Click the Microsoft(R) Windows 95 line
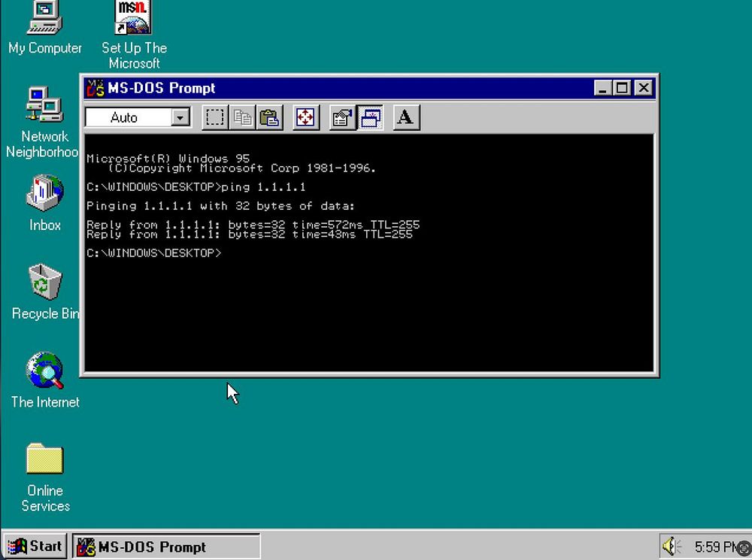Image resolution: width=752 pixels, height=560 pixels. [168, 158]
